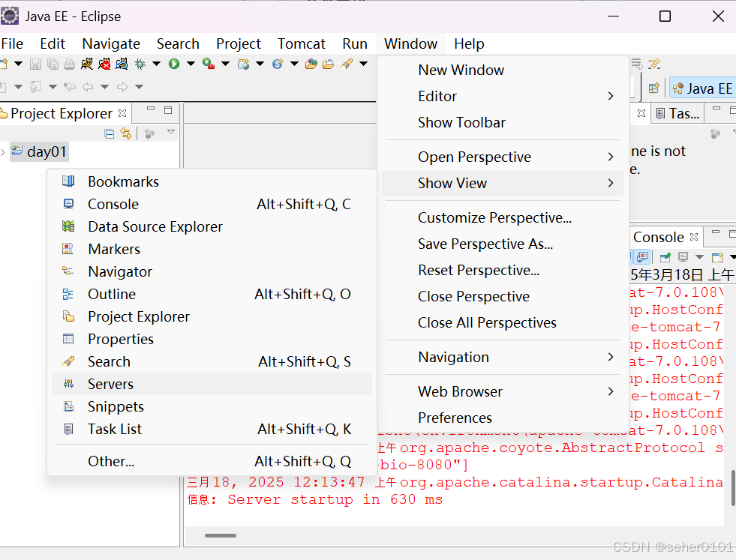Select Customize Perspective... menu entry
Image resolution: width=736 pixels, height=560 pixels.
coord(503,217)
